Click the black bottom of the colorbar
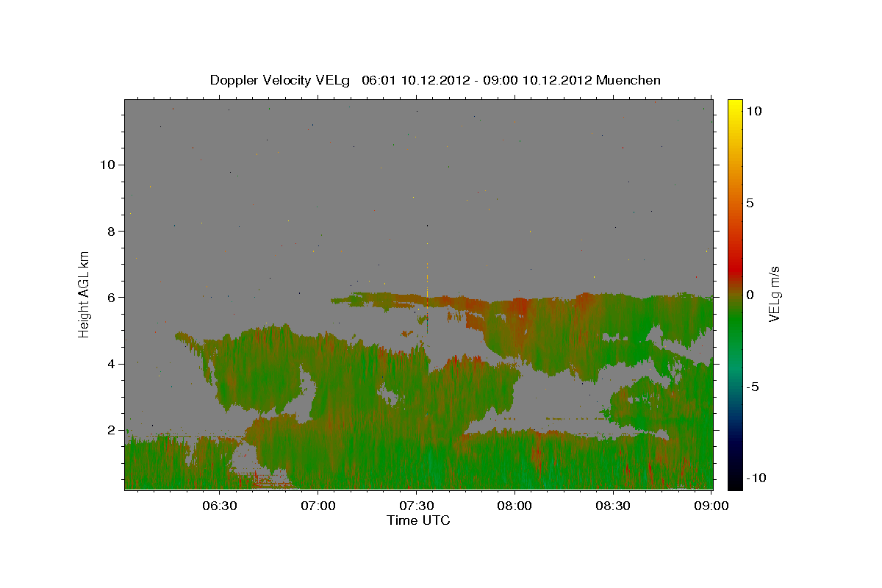882x588 pixels. point(734,481)
